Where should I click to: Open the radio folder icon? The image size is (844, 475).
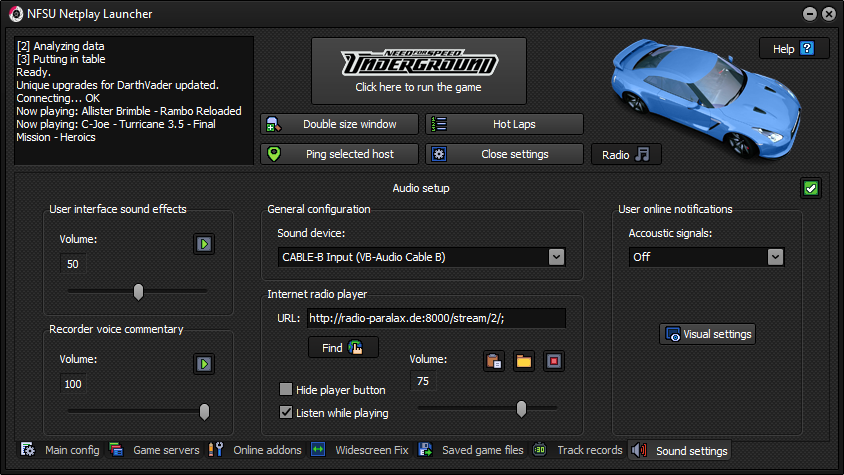(x=524, y=361)
